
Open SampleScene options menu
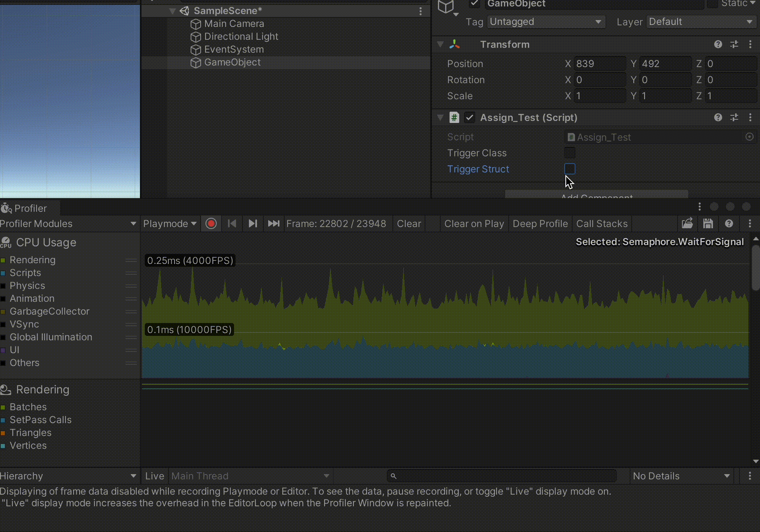point(421,11)
